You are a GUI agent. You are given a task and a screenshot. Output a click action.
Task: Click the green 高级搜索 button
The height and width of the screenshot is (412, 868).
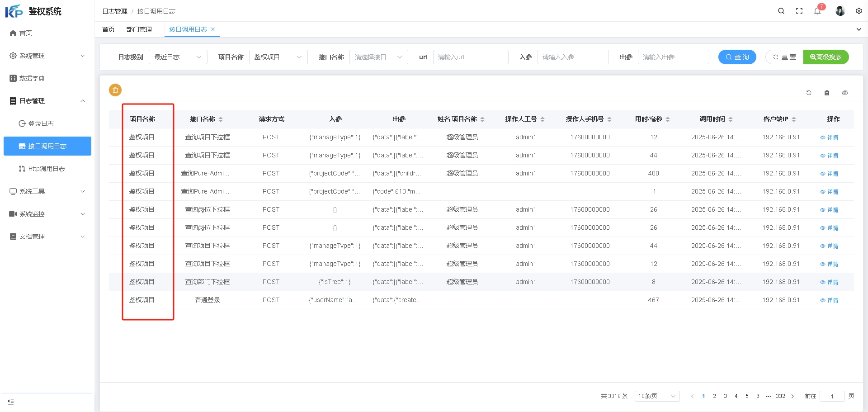pyautogui.click(x=826, y=57)
